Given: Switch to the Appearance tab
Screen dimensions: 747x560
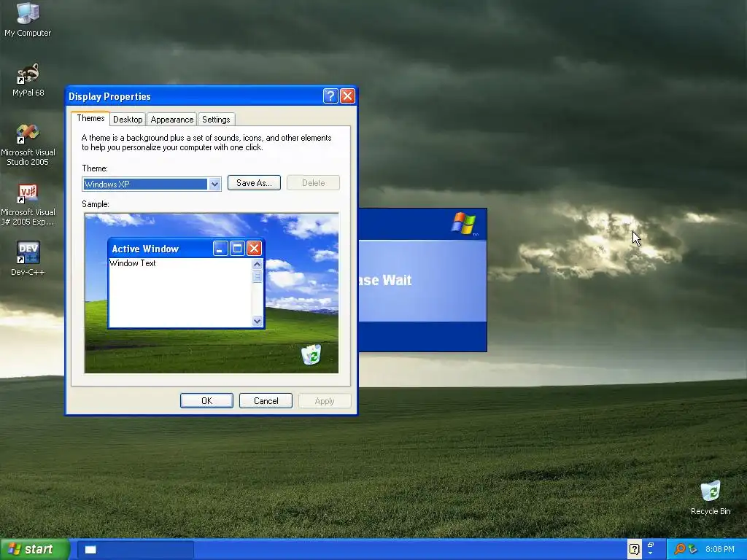Looking at the screenshot, I should (x=172, y=120).
